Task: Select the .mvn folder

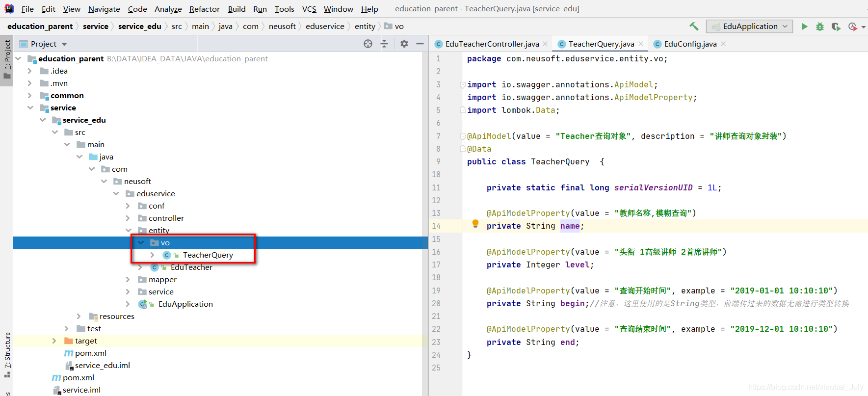Action: click(x=59, y=83)
